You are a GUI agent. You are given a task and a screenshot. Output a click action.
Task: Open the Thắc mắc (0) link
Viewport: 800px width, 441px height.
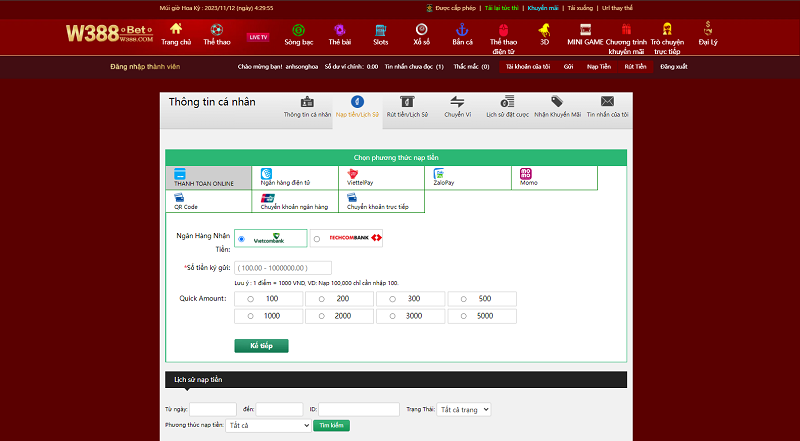(x=471, y=67)
